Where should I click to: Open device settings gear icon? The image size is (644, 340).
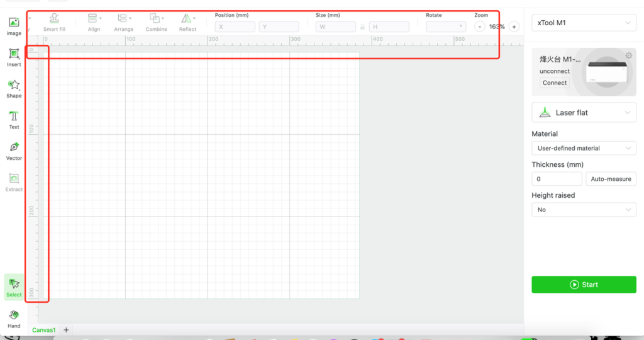point(629,55)
